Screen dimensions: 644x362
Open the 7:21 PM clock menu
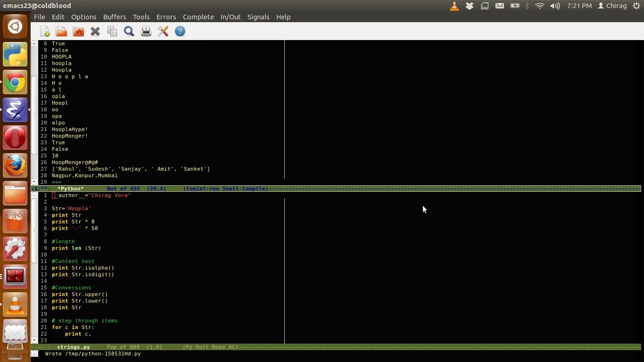(579, 6)
